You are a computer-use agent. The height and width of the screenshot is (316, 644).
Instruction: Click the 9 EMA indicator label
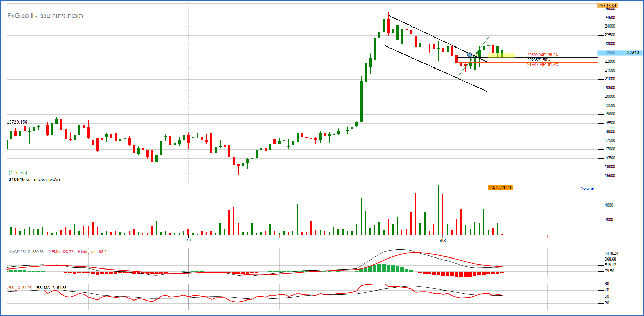pyautogui.click(x=61, y=252)
